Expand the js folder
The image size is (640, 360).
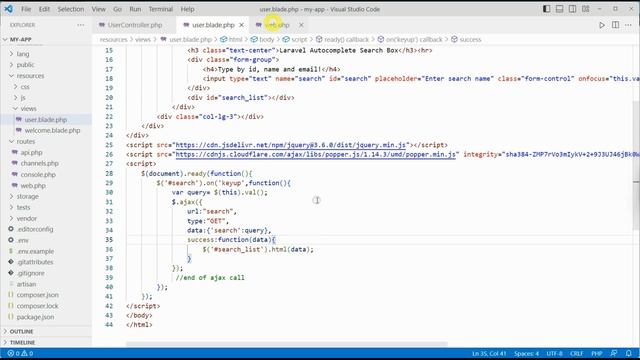tap(46, 98)
